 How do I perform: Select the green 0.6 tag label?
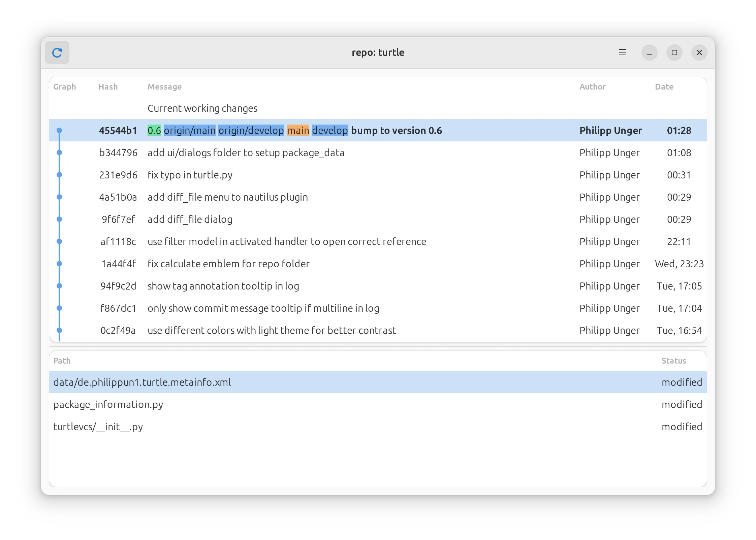(x=154, y=130)
